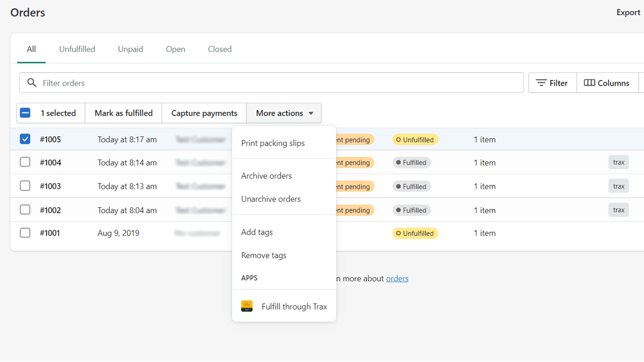Click the Fulfilled badge on order #1004
The image size is (644, 362).
pyautogui.click(x=411, y=162)
